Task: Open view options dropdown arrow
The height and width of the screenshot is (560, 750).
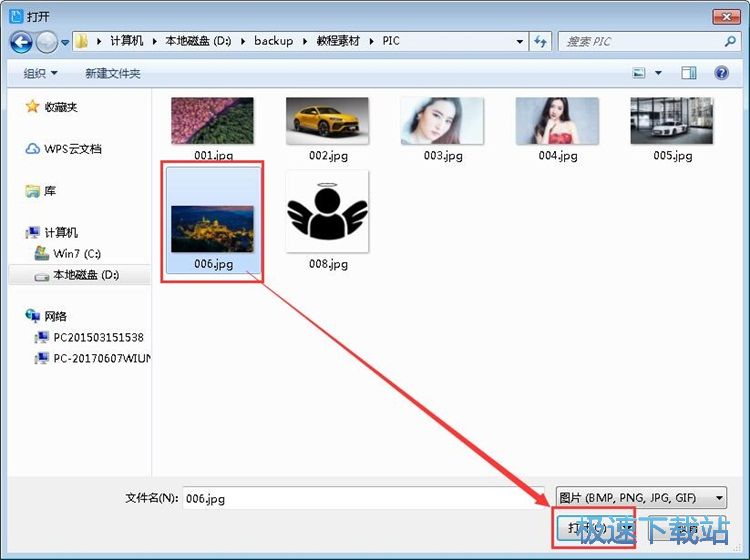Action: (x=658, y=73)
